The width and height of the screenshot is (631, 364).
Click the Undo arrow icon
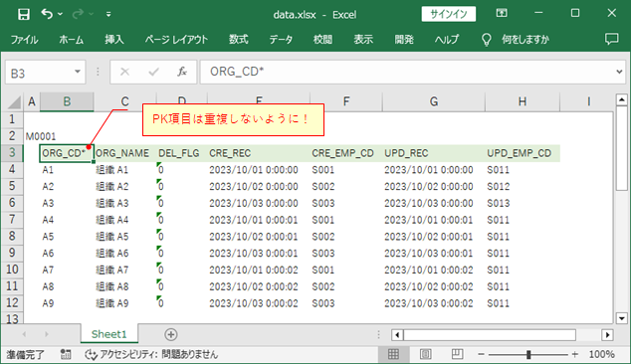point(47,14)
